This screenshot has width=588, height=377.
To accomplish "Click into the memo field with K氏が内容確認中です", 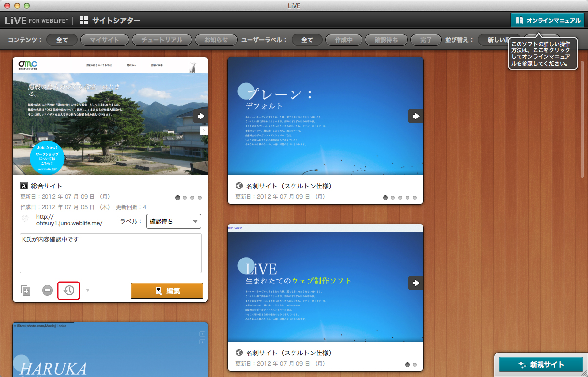I will click(111, 253).
